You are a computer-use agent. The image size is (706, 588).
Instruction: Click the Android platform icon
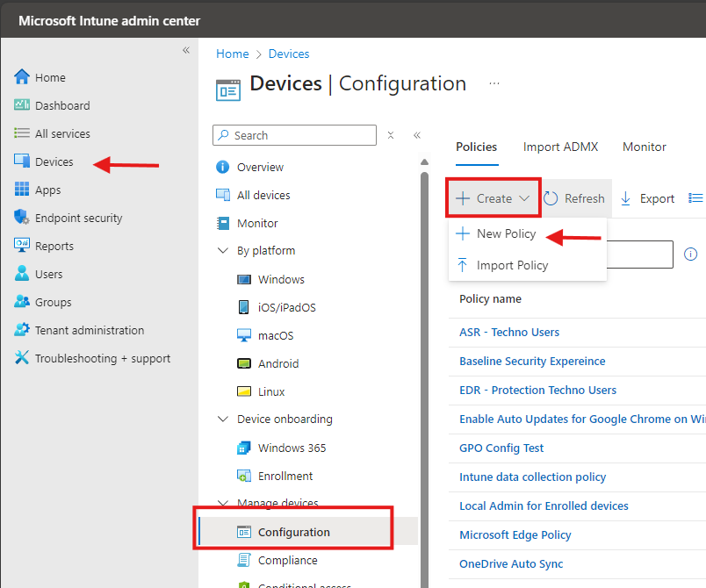pyautogui.click(x=243, y=363)
